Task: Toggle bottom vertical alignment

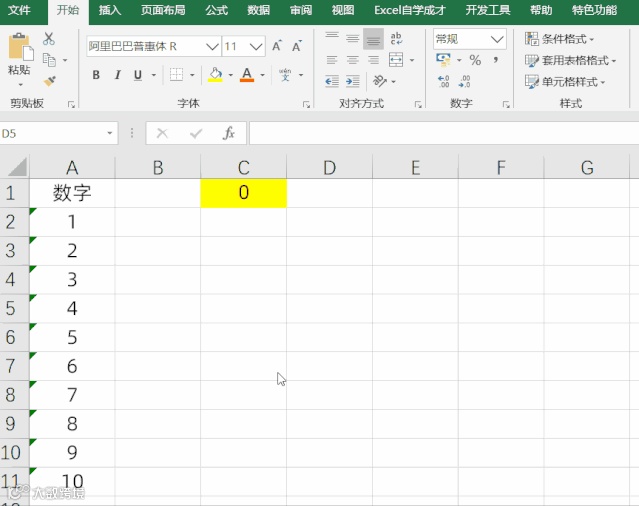Action: pyautogui.click(x=373, y=39)
